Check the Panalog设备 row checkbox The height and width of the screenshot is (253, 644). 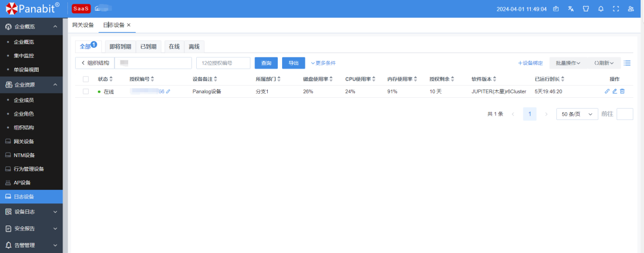85,91
